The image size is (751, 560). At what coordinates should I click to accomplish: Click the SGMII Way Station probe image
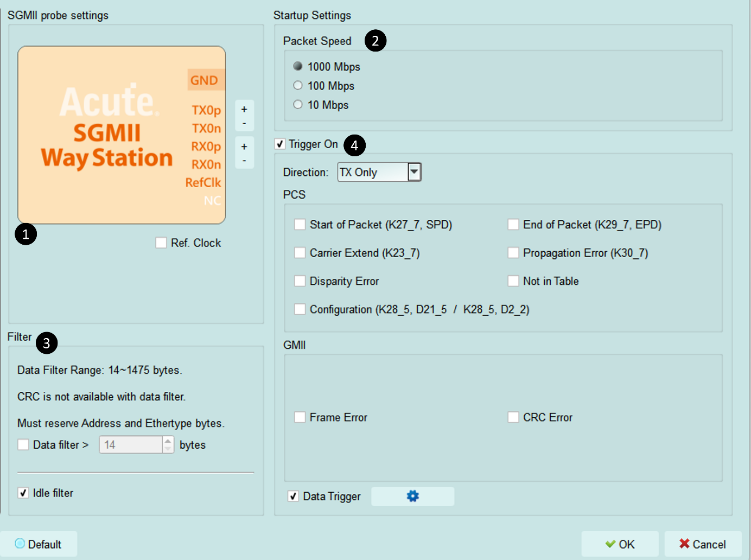[122, 135]
